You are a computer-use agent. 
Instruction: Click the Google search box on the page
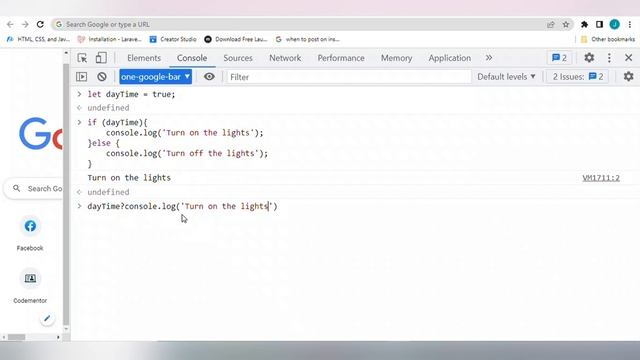coord(34,189)
